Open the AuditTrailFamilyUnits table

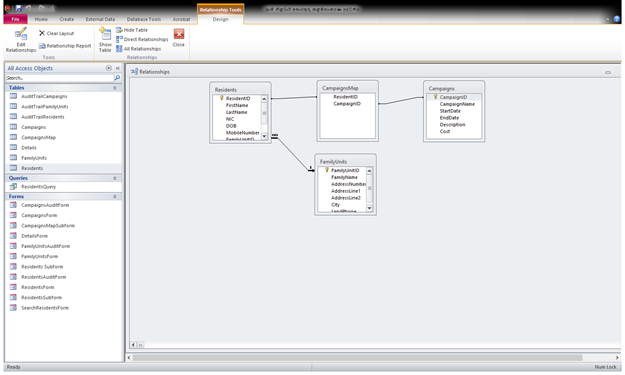(x=45, y=106)
